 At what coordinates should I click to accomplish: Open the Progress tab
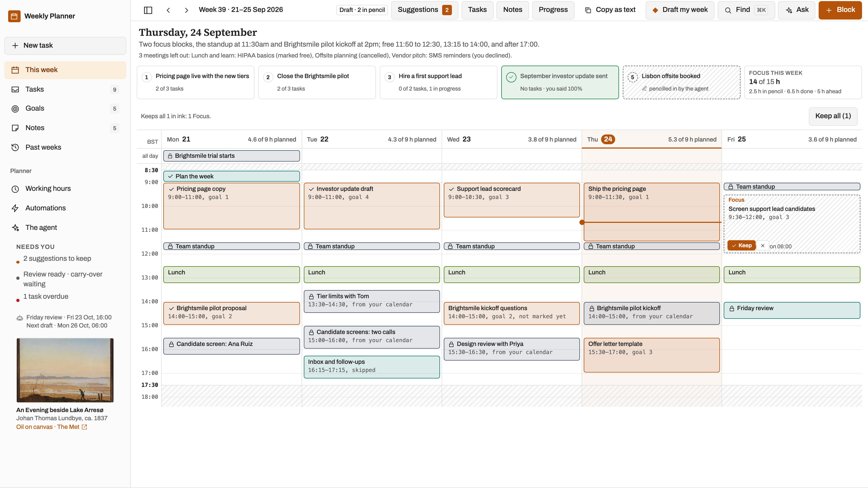(x=553, y=10)
